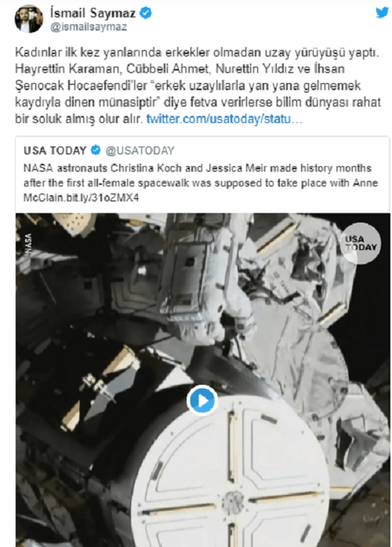Click the quoted tweet card header
Viewport: 392px width, 547px height.
99,150
